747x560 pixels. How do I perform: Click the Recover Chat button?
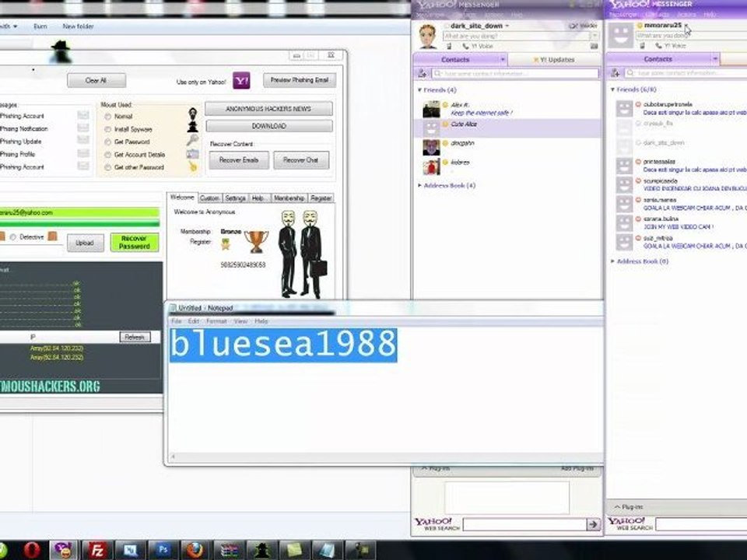tap(300, 160)
